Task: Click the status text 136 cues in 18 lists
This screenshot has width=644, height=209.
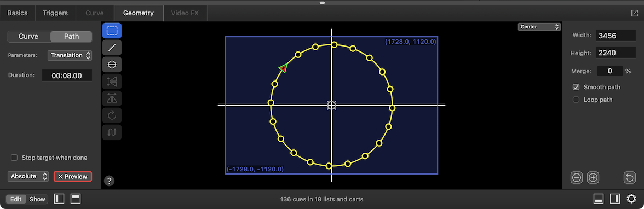Action: (x=321, y=200)
